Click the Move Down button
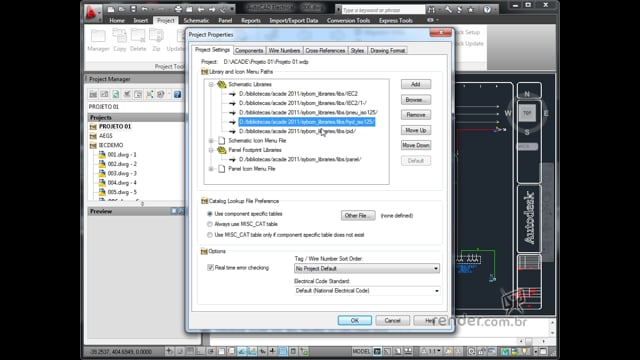The image size is (640, 360). click(x=416, y=145)
